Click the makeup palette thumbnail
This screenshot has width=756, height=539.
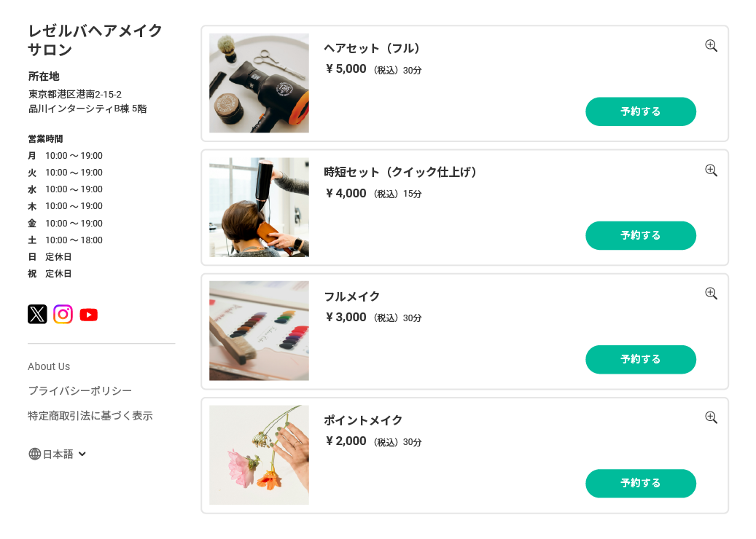click(259, 331)
